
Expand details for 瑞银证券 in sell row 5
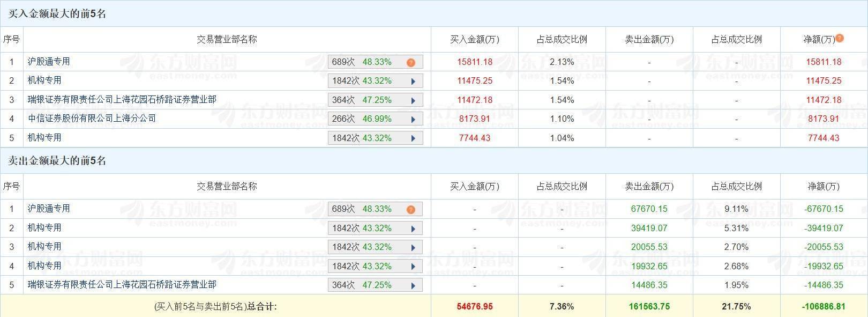tap(413, 285)
